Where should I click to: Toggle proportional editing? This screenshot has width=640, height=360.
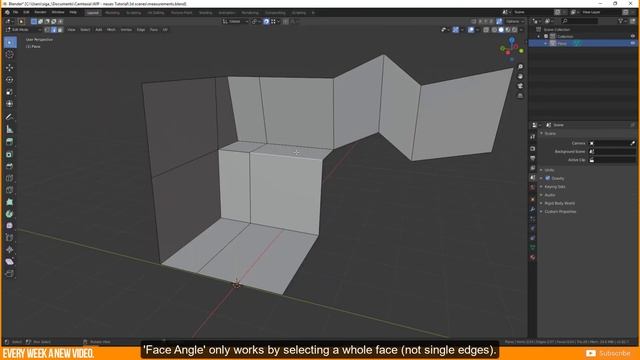(x=285, y=21)
